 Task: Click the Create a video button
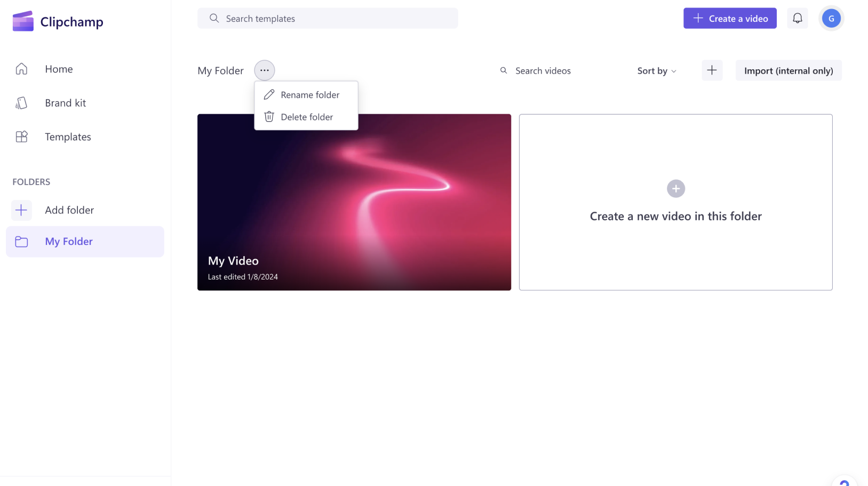tap(730, 18)
